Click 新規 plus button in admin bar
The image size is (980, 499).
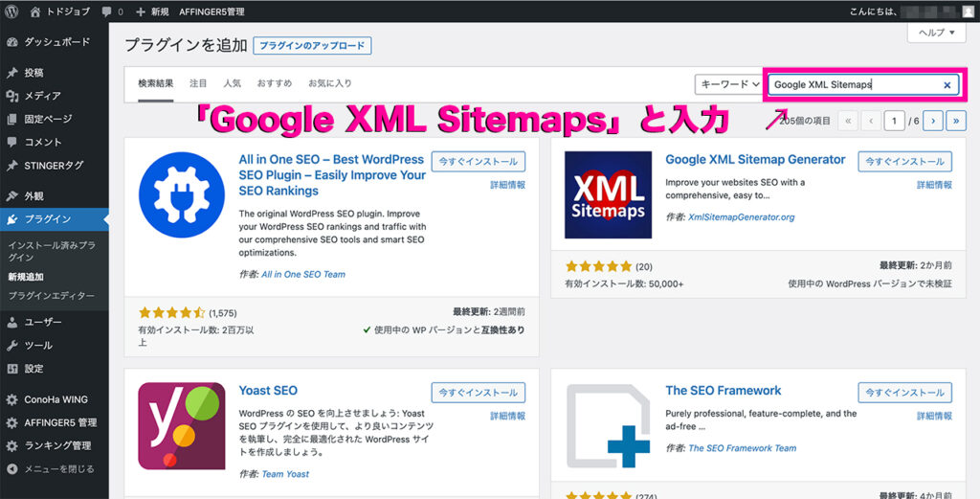point(152,11)
